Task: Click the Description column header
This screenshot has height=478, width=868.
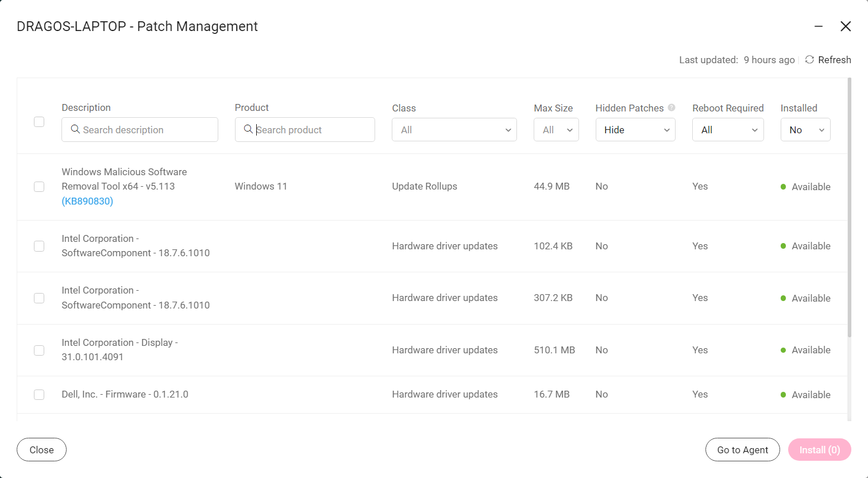Action: point(86,107)
